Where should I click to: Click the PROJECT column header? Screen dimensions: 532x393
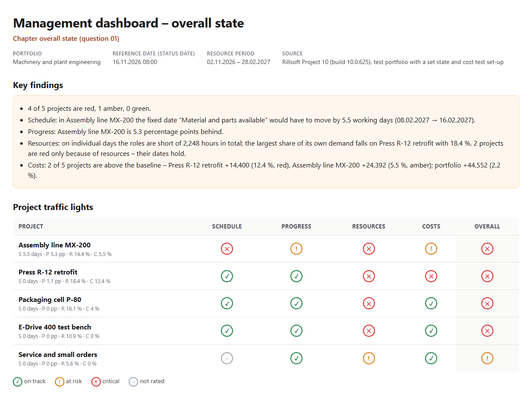pos(31,226)
